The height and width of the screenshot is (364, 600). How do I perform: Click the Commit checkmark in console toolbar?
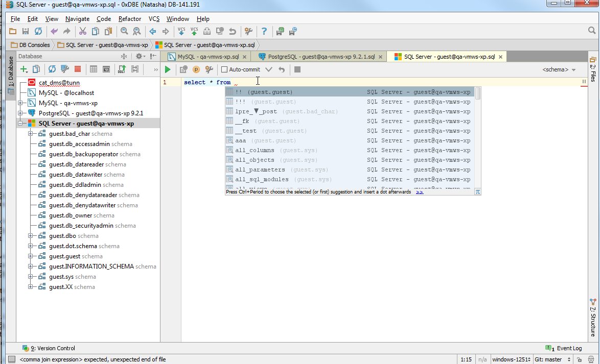269,69
